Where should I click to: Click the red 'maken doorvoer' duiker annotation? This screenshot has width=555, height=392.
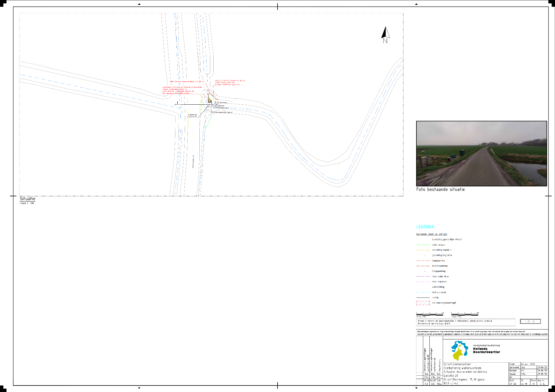(x=187, y=81)
